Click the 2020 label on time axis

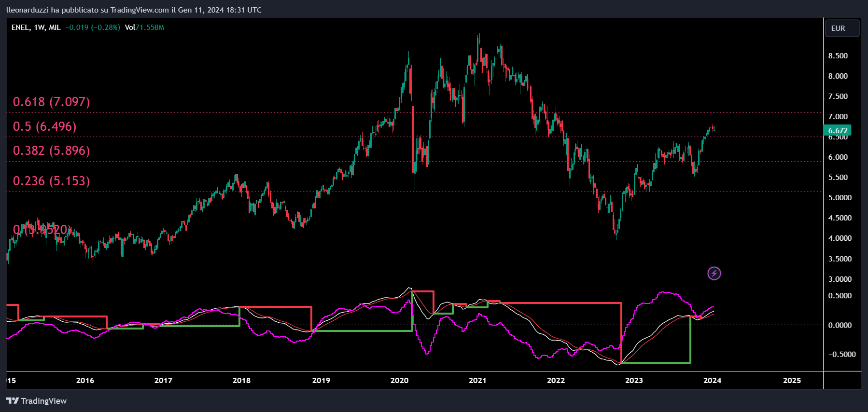tap(400, 381)
